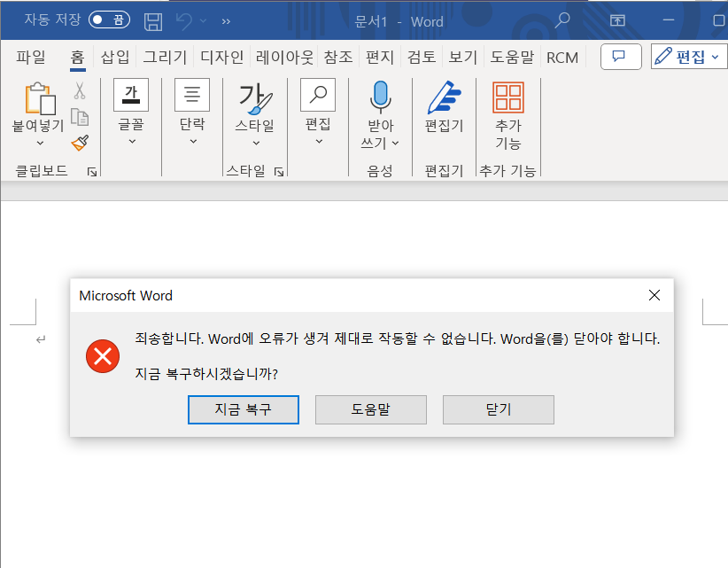Image resolution: width=728 pixels, height=568 pixels.
Task: Click the Cut scissors icon
Action: click(80, 90)
